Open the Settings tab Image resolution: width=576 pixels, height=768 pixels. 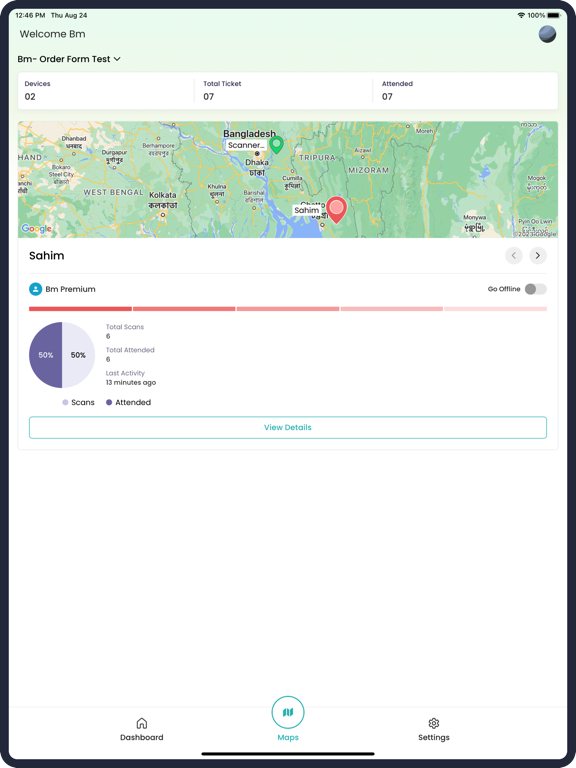(x=433, y=729)
